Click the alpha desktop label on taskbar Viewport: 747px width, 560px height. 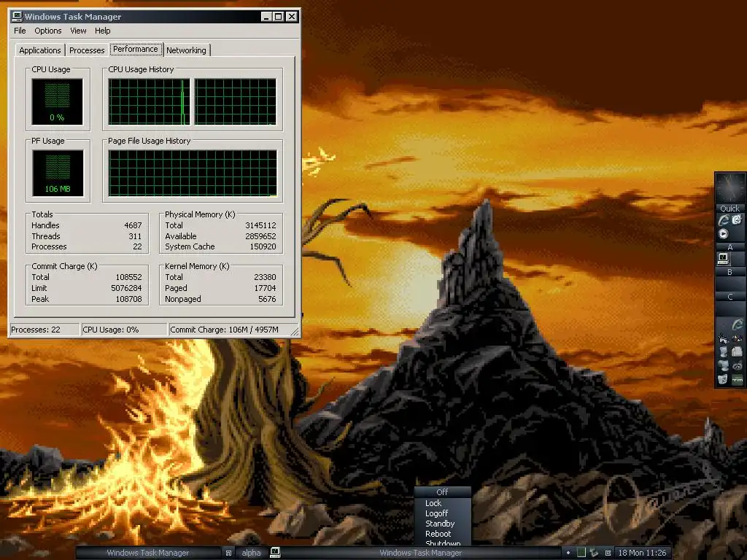(251, 553)
